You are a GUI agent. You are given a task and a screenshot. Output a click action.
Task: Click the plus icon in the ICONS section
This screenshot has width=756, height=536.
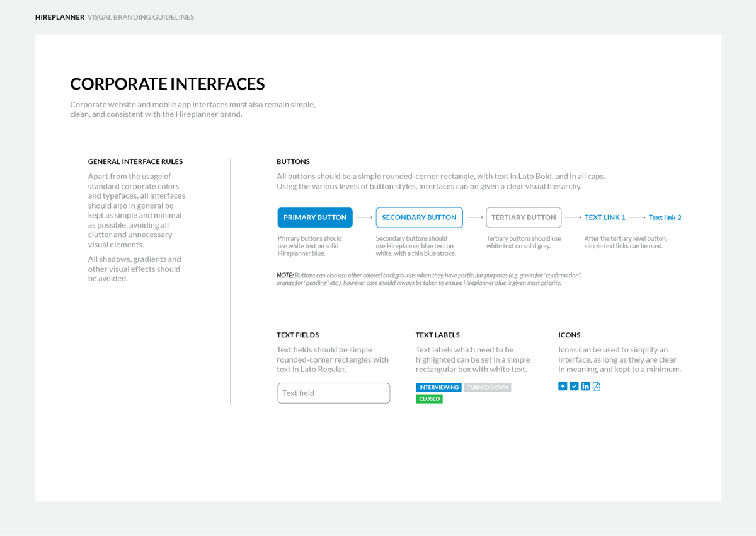(563, 386)
